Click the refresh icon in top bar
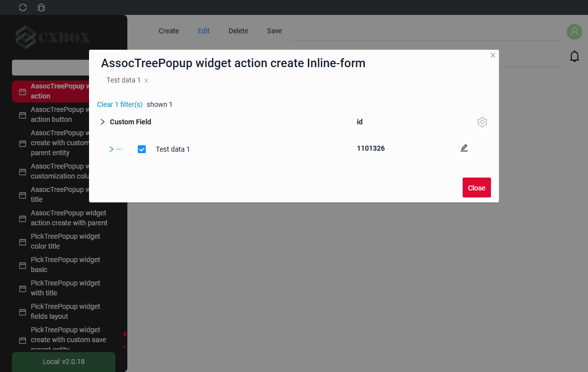This screenshot has height=372, width=588. tap(23, 7)
